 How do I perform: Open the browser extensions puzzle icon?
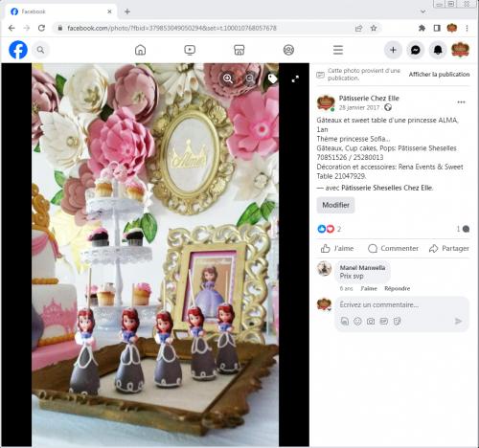tap(422, 28)
